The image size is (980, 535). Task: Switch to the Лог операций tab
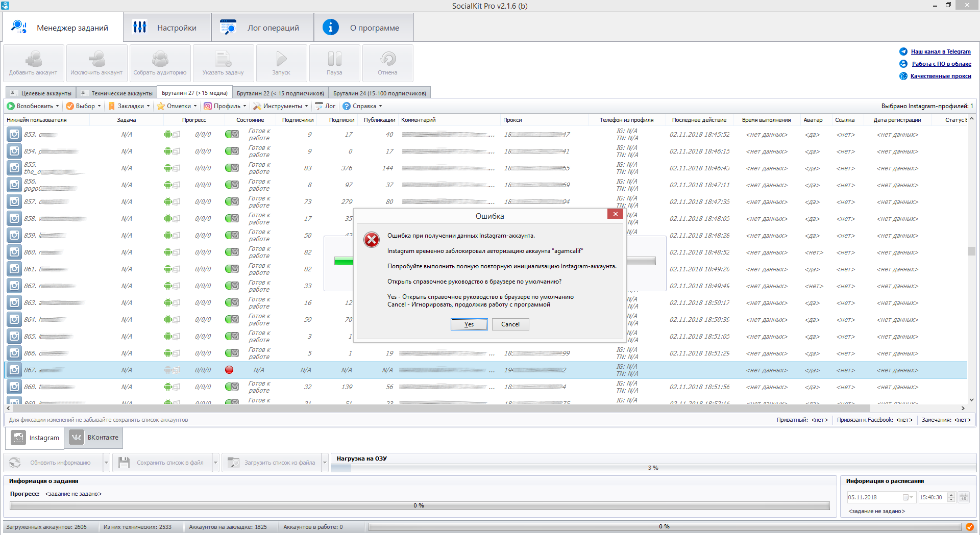tap(262, 28)
